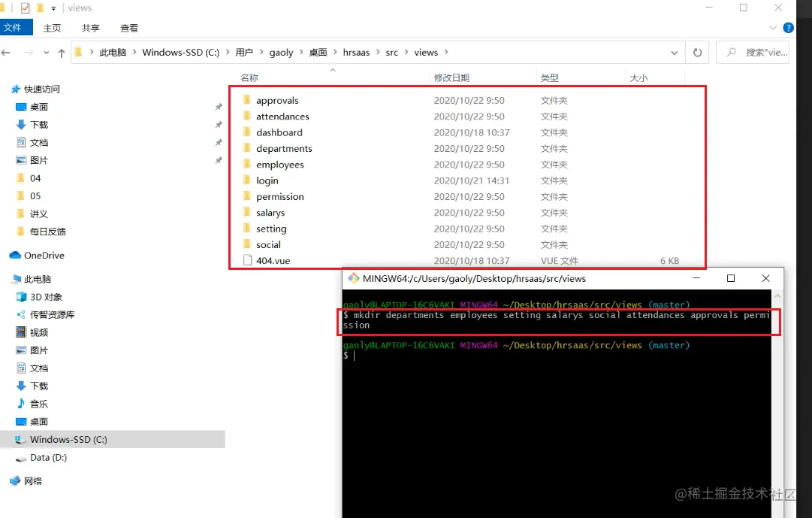Select the social folder
The width and height of the screenshot is (812, 518).
coord(268,245)
